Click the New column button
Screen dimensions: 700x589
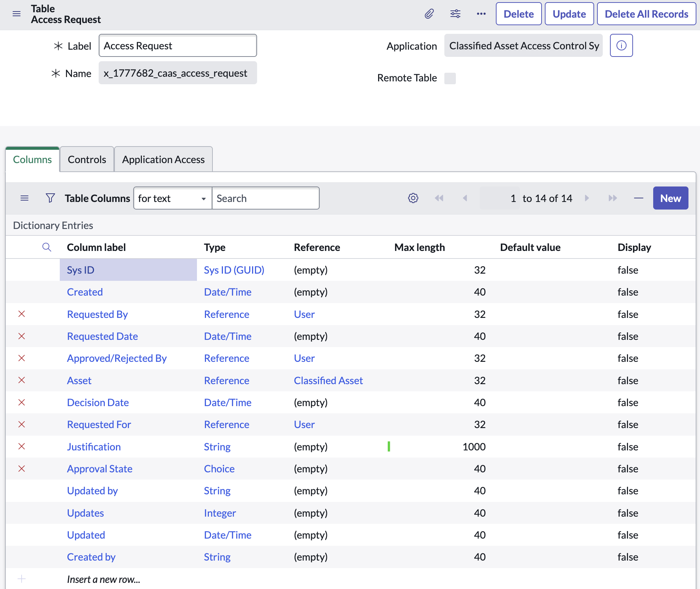(x=670, y=198)
